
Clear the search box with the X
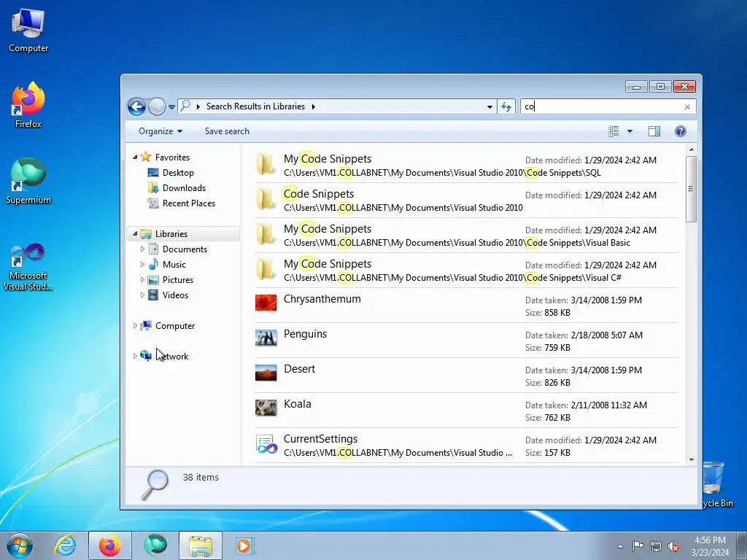(x=687, y=106)
